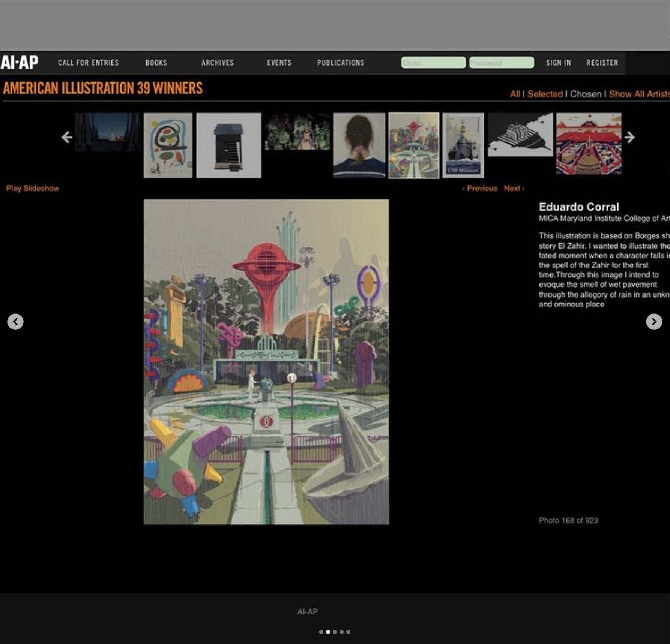
Task: Click the Sign In button
Action: pos(558,63)
